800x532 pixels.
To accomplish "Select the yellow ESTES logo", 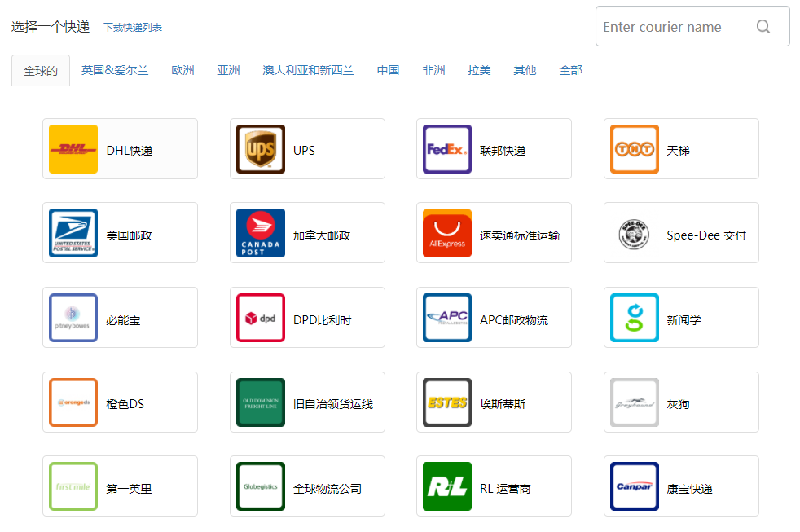I will pyautogui.click(x=447, y=402).
